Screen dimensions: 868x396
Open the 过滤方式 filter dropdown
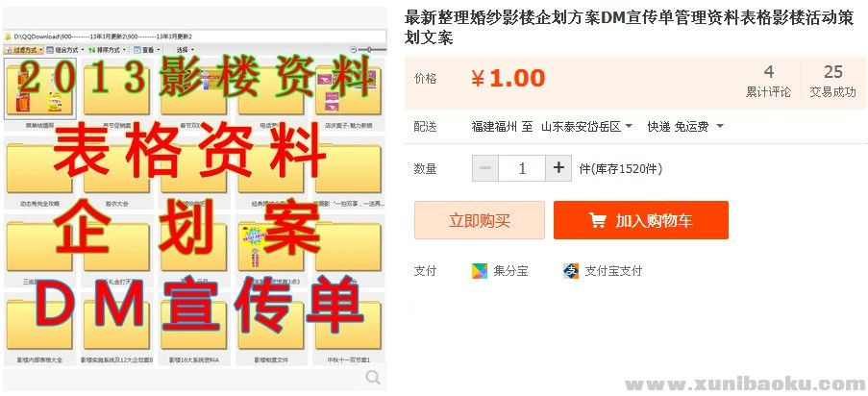[23, 50]
